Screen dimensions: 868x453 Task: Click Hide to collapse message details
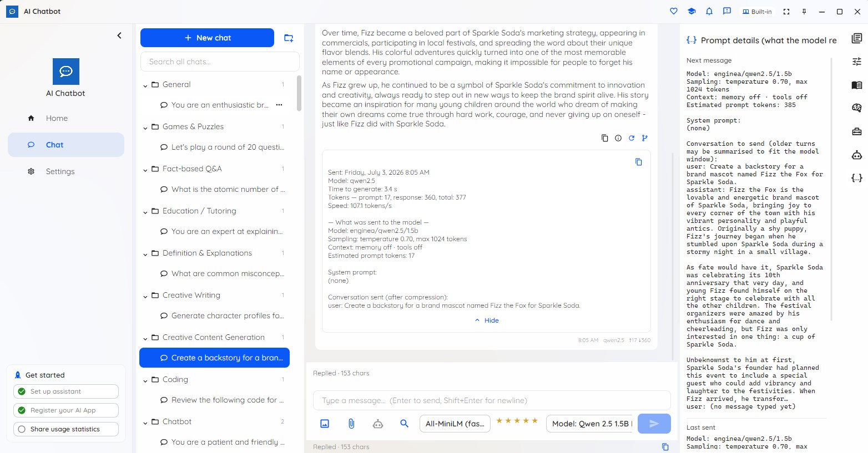487,320
